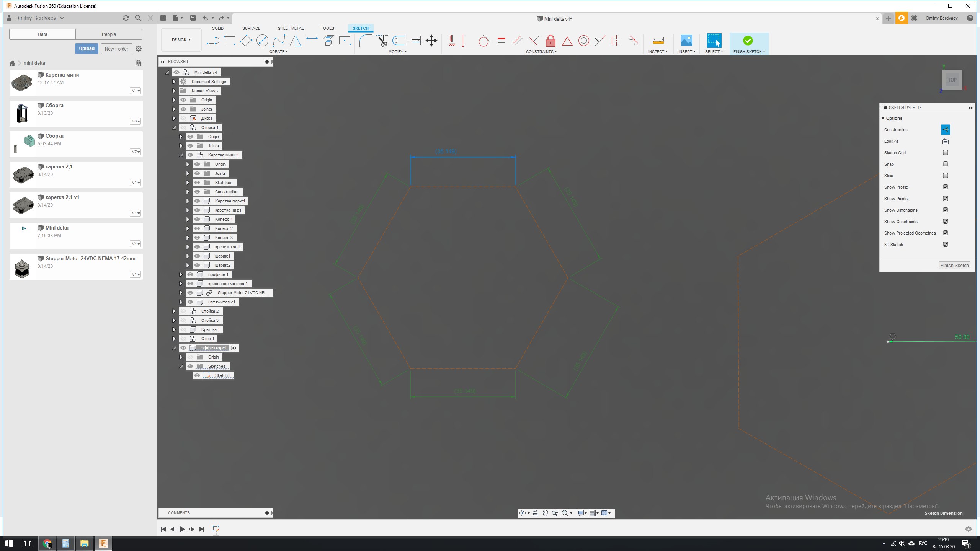Enable the Sketch Grid checkbox
The image size is (980, 551).
point(946,153)
